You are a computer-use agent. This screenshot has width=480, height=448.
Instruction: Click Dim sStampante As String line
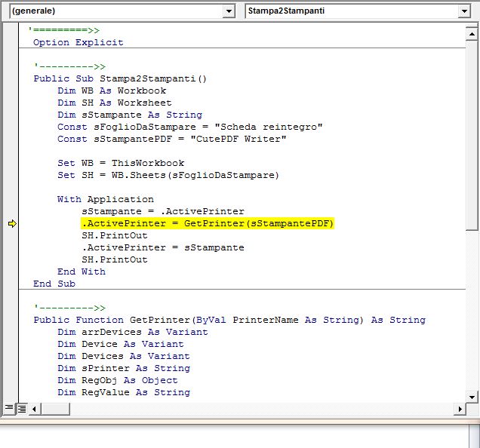click(x=130, y=115)
